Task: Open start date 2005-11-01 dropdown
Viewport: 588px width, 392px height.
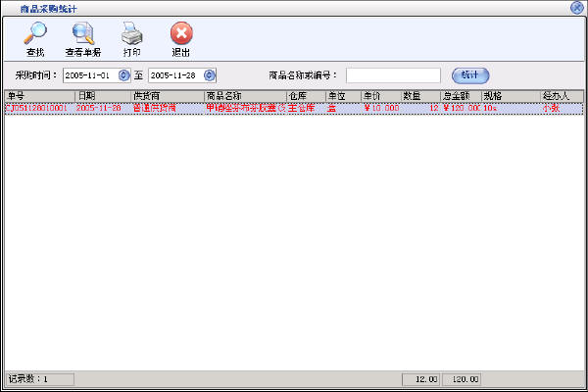Action: 123,74
